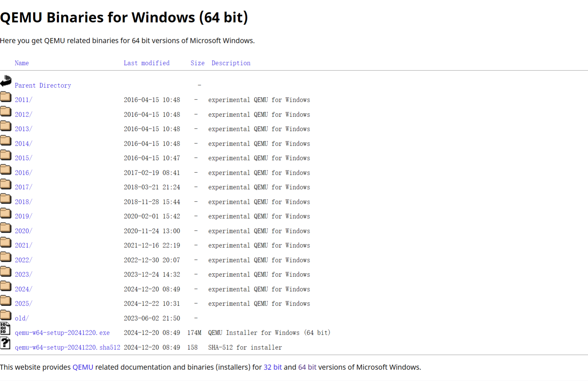Click the folder icon beside 2012/
Screen dimensions: 588x381
tap(6, 111)
